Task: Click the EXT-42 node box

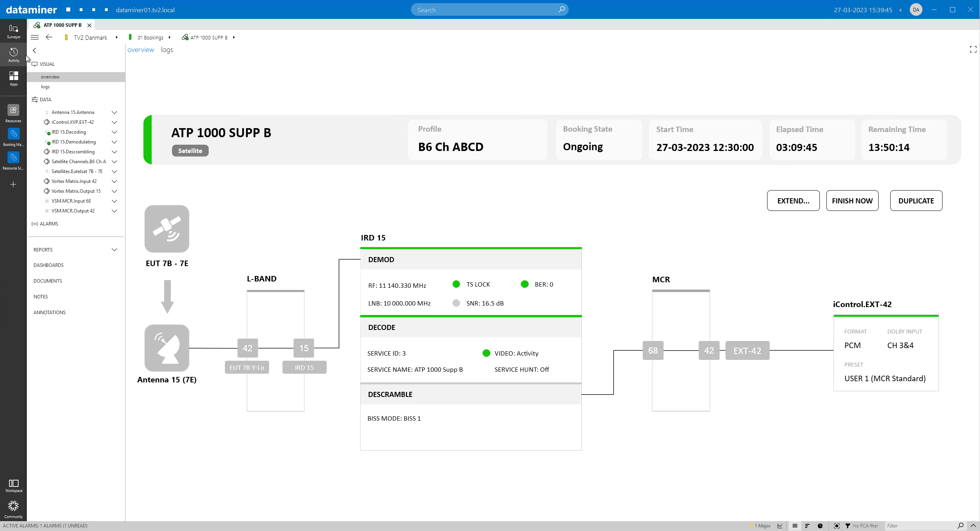Action: [x=747, y=350]
